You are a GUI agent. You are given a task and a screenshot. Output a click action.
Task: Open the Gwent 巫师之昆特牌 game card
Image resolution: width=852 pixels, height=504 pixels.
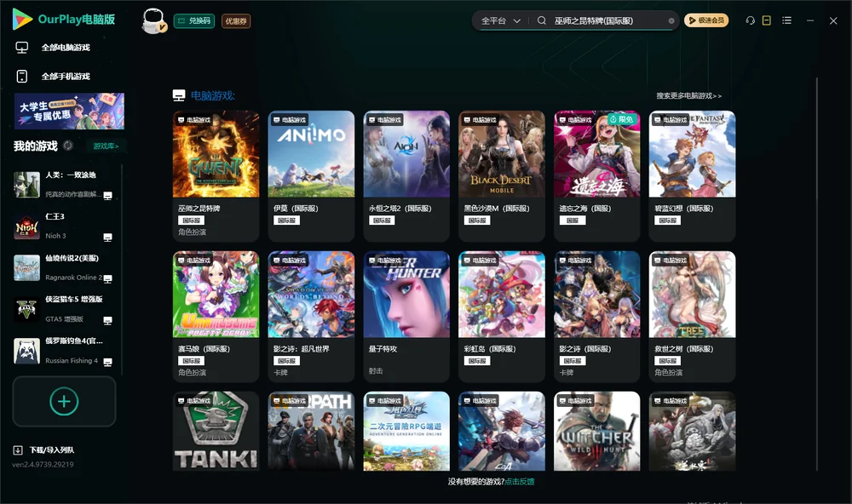click(216, 176)
